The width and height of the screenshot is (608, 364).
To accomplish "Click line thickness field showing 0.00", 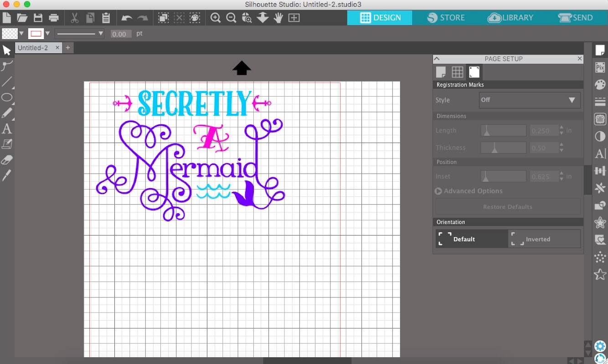I will click(121, 34).
